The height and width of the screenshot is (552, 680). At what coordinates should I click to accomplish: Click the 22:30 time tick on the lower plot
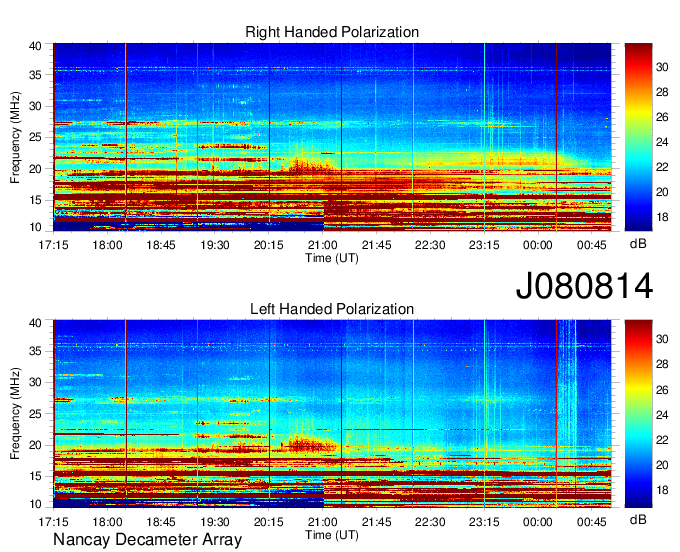click(430, 522)
